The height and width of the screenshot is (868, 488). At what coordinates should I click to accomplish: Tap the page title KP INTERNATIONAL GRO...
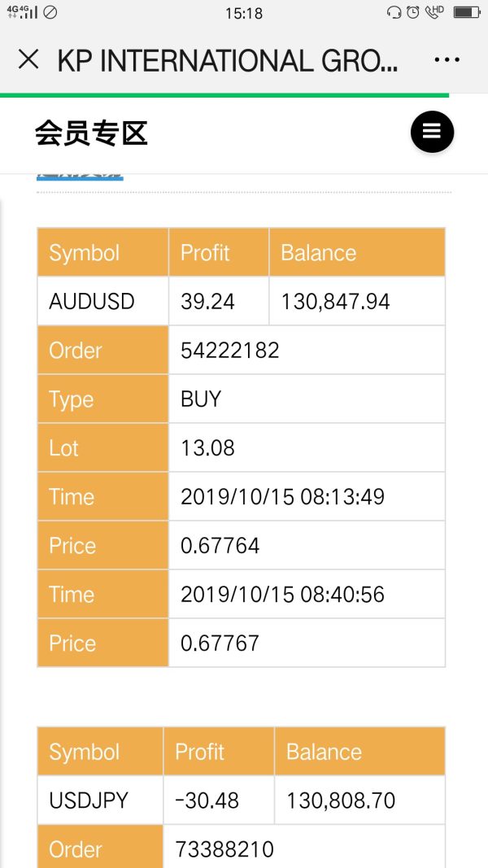pyautogui.click(x=228, y=61)
